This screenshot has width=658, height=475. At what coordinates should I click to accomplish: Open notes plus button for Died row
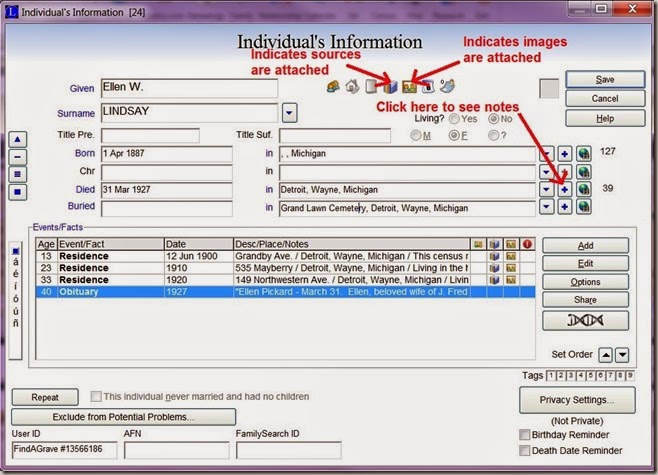(x=564, y=190)
